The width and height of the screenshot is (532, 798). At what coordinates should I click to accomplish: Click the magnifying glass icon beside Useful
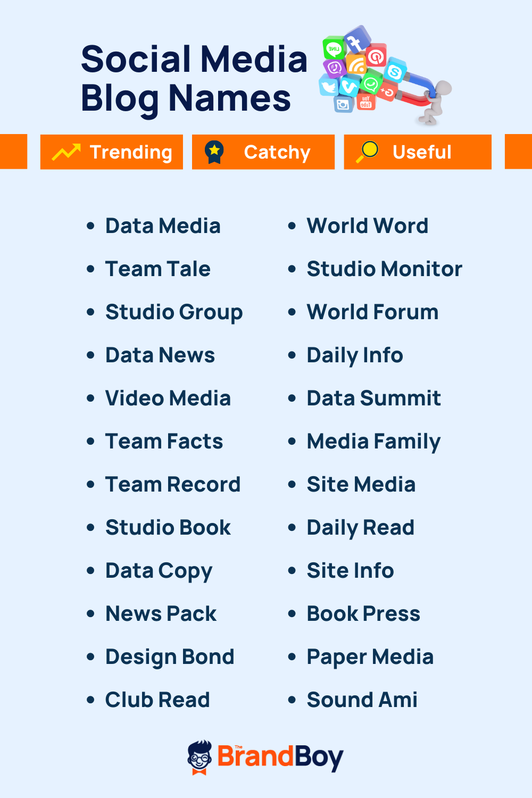(368, 152)
